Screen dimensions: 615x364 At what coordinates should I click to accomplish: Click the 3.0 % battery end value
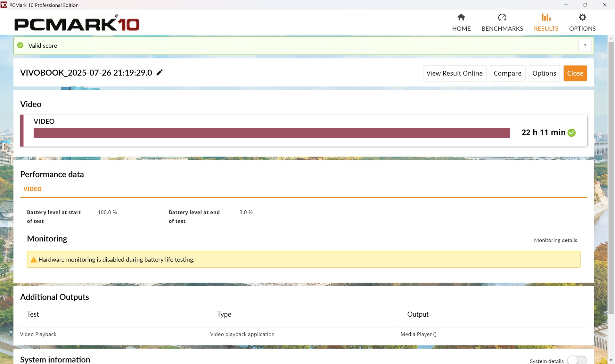coord(246,212)
